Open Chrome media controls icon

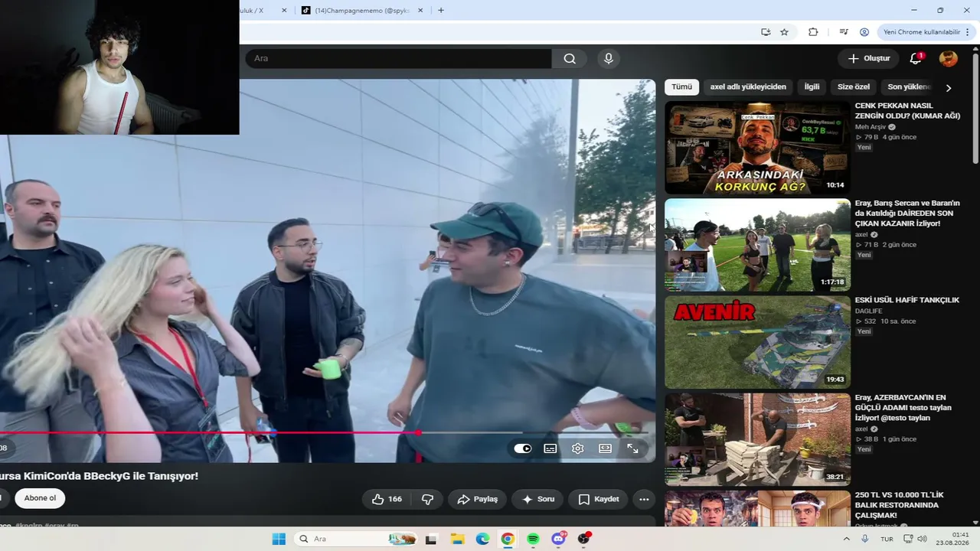pos(844,32)
